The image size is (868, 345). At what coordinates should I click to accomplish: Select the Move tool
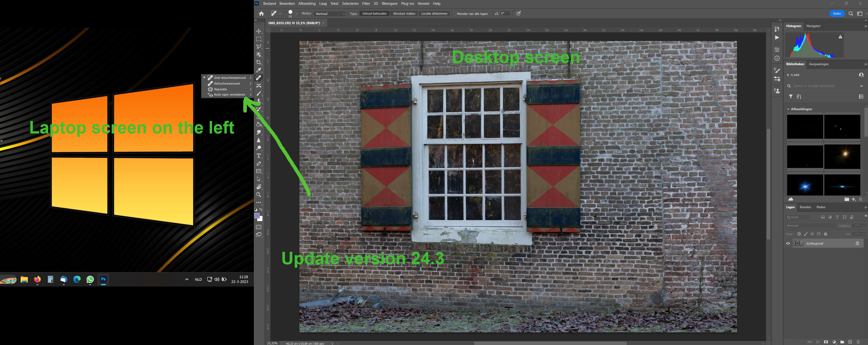[x=259, y=31]
